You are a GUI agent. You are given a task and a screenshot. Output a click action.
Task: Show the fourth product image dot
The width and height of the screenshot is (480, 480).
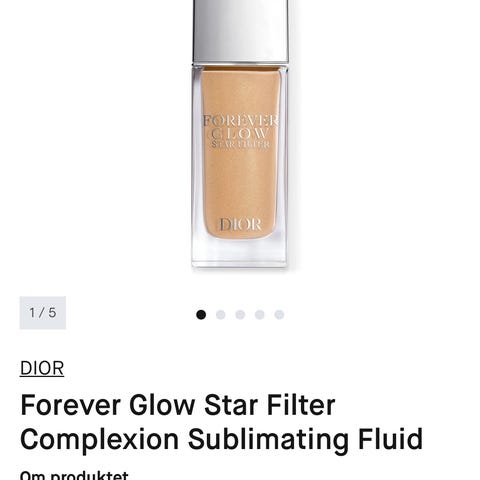(260, 314)
